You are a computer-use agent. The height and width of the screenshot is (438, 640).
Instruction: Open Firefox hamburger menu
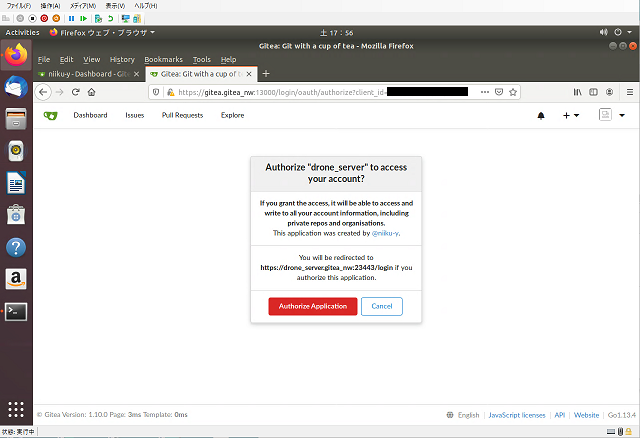[630, 92]
